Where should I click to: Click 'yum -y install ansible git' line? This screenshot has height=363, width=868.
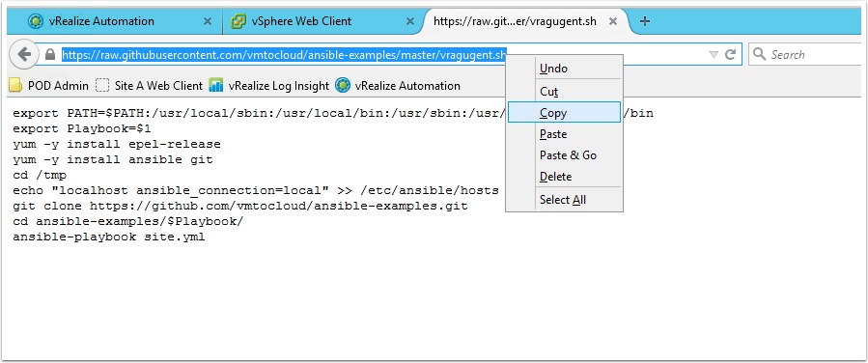click(113, 159)
